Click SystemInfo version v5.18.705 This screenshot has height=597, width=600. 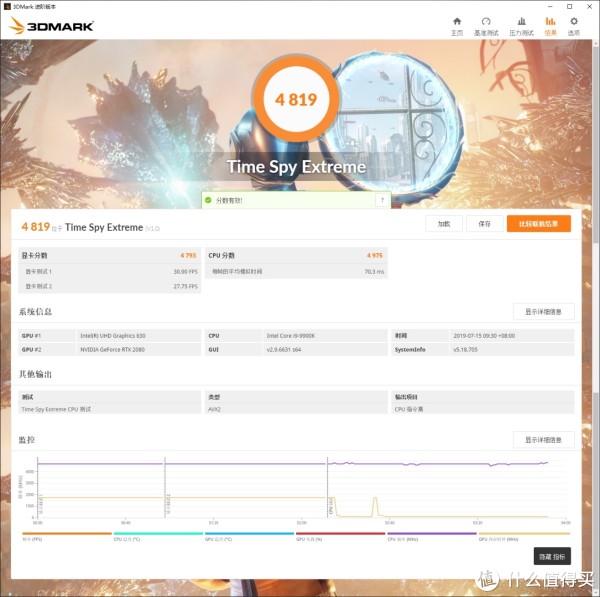click(x=465, y=349)
